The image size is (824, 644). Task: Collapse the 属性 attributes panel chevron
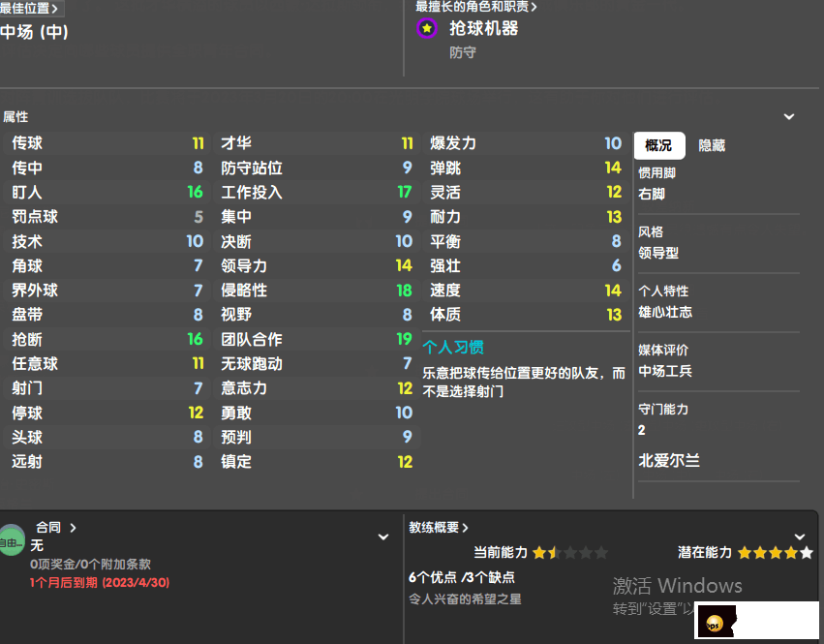click(x=789, y=117)
